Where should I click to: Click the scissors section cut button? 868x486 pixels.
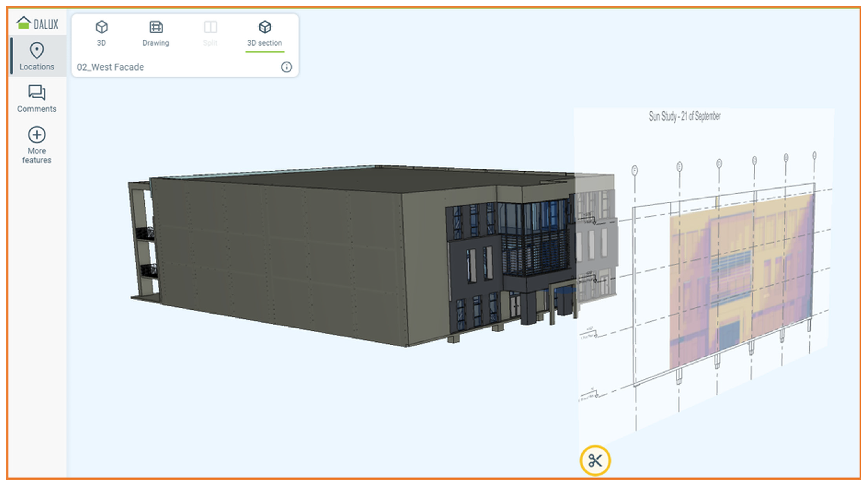[595, 461]
